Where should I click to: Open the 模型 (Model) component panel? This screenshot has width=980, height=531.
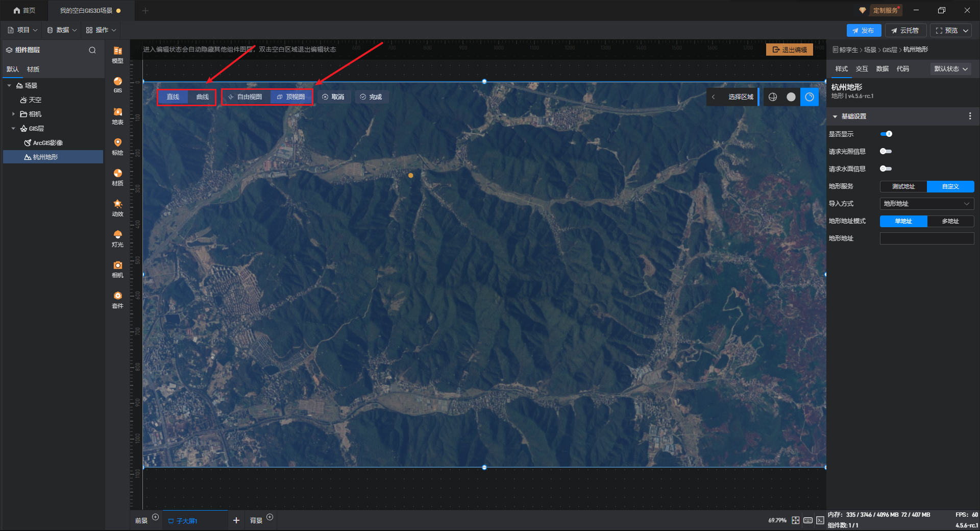117,54
